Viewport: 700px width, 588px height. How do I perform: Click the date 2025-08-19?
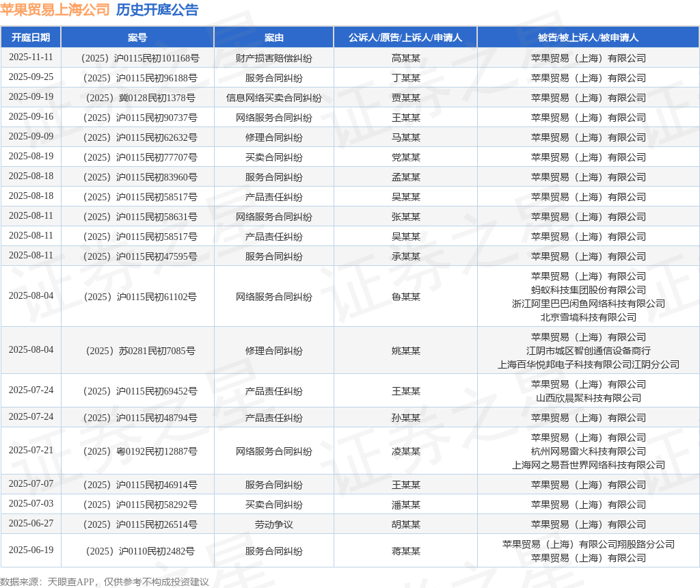pos(31,157)
